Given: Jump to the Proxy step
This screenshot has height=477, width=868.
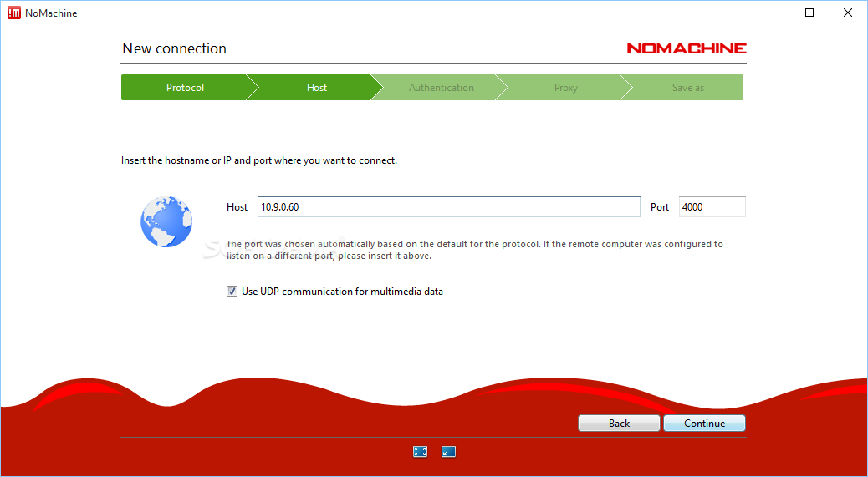Looking at the screenshot, I should (566, 88).
